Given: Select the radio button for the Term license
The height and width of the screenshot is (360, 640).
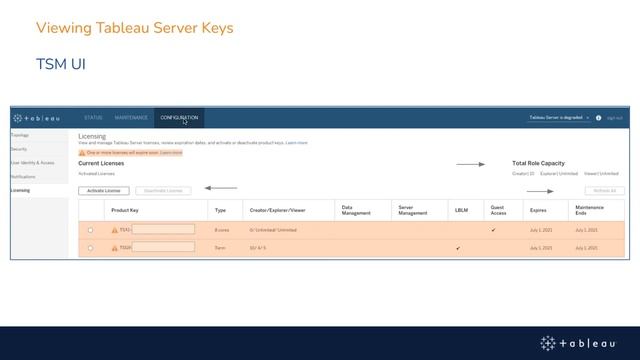Looking at the screenshot, I should [x=91, y=248].
